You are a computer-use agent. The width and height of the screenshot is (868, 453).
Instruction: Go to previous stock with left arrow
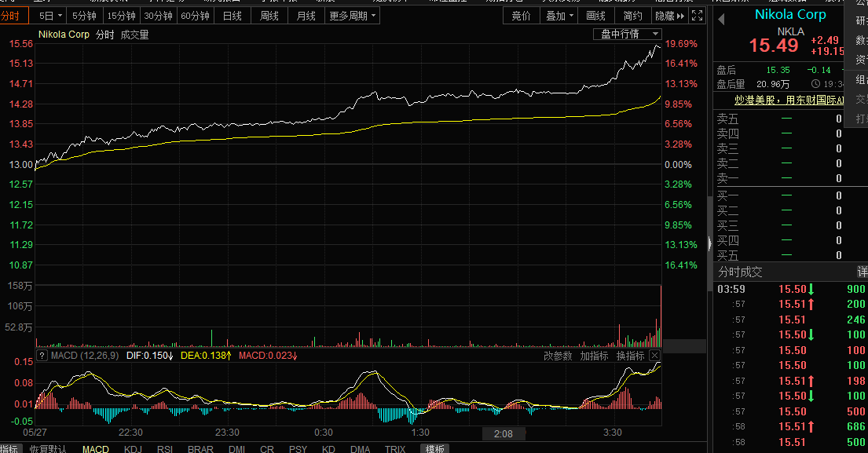(x=721, y=20)
